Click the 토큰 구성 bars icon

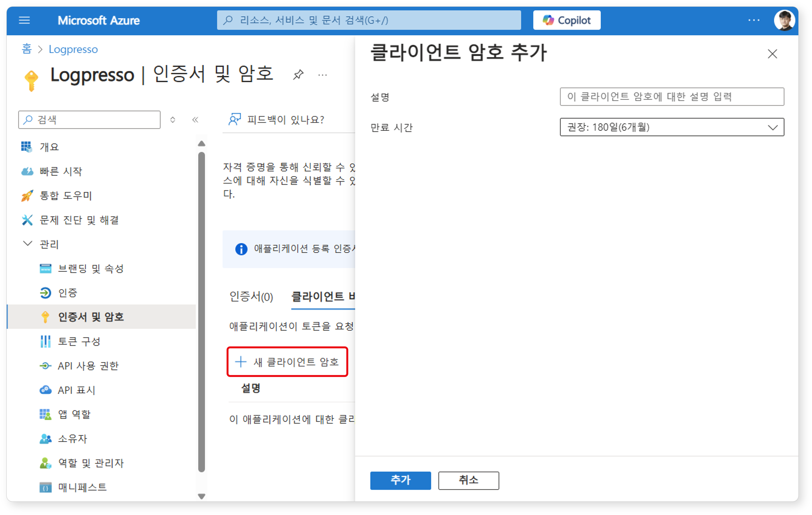click(x=45, y=341)
